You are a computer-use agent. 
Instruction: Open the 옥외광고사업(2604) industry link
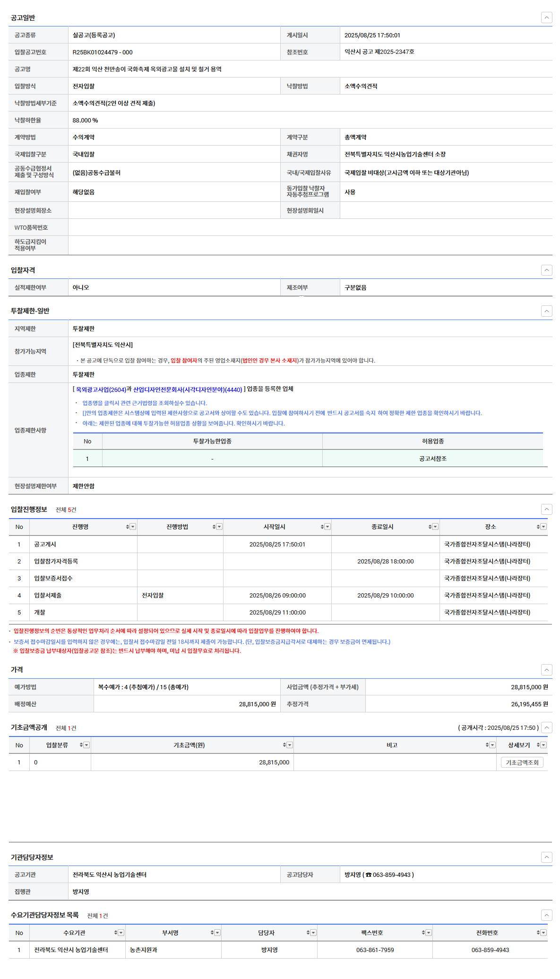point(101,390)
